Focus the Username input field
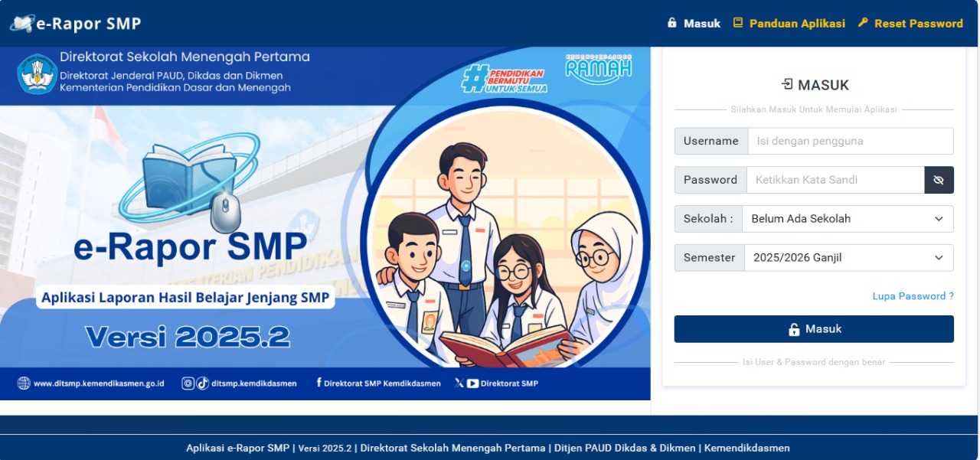 click(x=850, y=142)
